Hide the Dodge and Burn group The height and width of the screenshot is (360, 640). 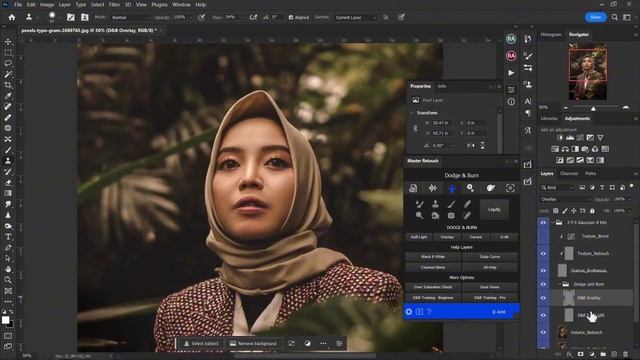(543, 284)
